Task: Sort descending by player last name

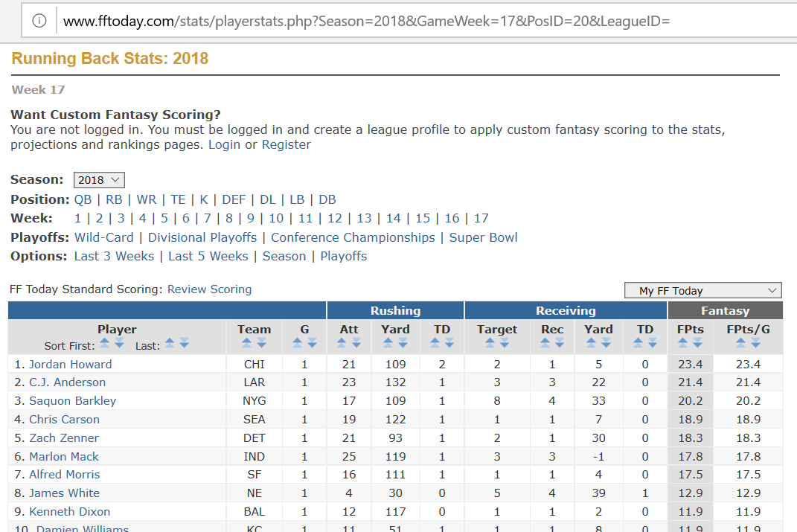Action: pos(185,343)
